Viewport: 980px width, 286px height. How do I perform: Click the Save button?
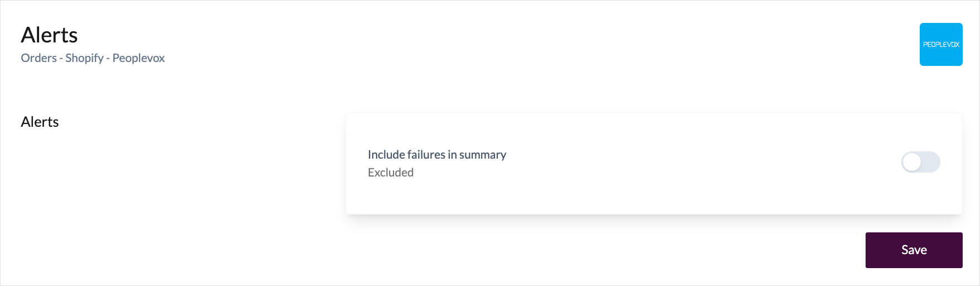click(914, 250)
